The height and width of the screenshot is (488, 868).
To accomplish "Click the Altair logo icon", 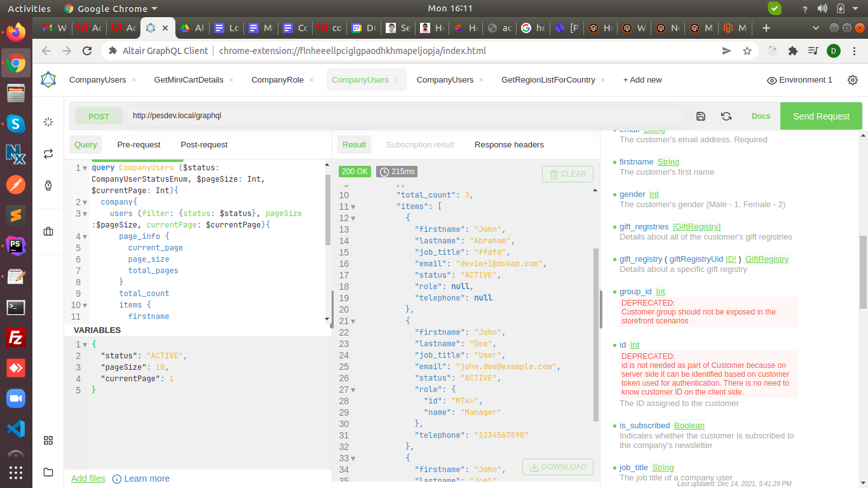I will 48,80.
